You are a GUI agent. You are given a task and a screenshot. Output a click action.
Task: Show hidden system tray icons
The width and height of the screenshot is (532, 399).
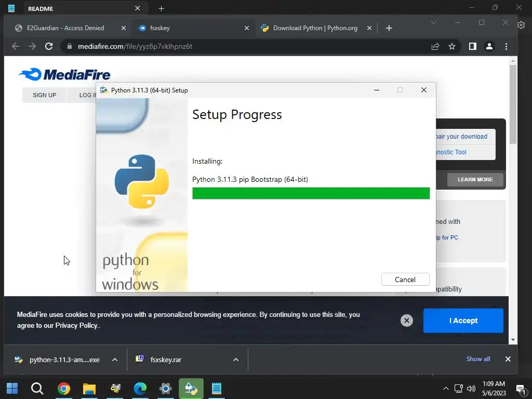pyautogui.click(x=446, y=389)
